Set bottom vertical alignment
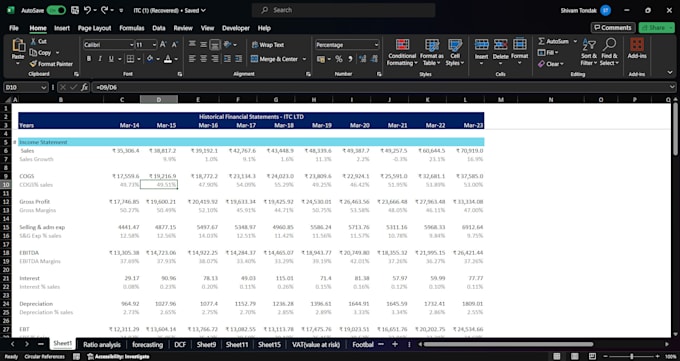 [215, 44]
